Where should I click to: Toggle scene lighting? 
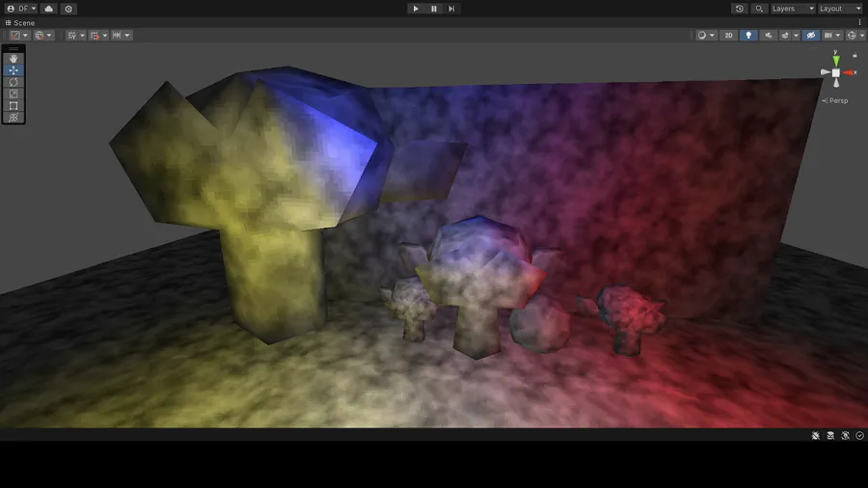[748, 35]
